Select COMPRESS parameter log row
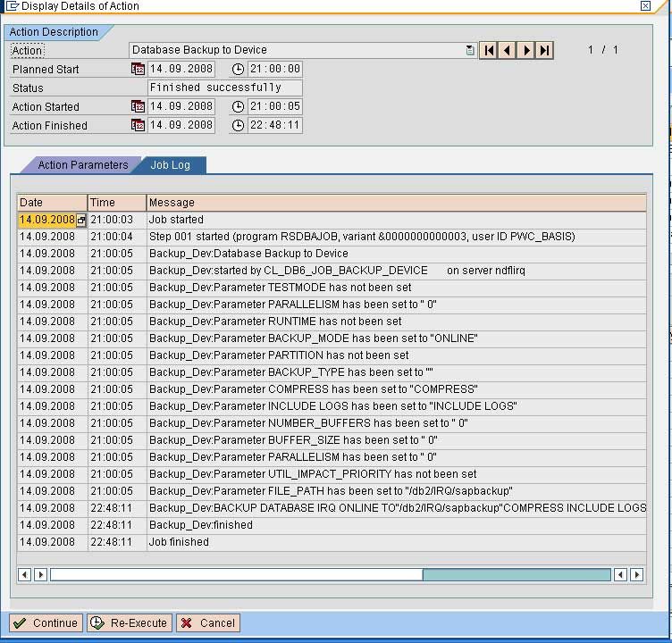The height and width of the screenshot is (643, 672). (x=332, y=389)
